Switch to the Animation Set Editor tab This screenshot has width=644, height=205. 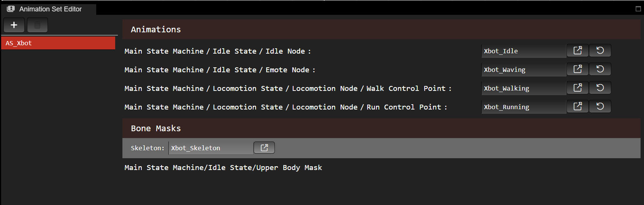[x=49, y=9]
